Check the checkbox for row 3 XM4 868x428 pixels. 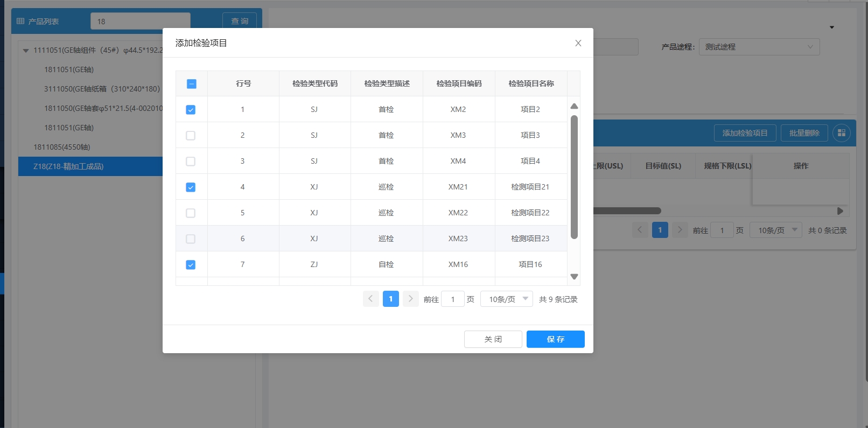click(x=191, y=161)
